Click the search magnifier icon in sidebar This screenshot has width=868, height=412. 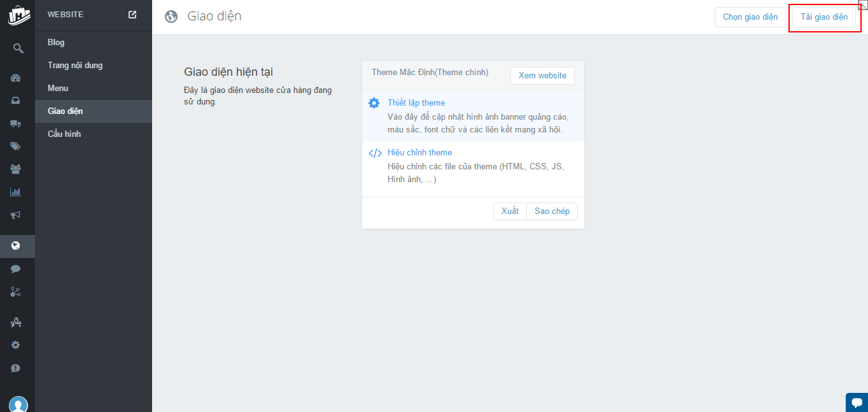pos(17,48)
